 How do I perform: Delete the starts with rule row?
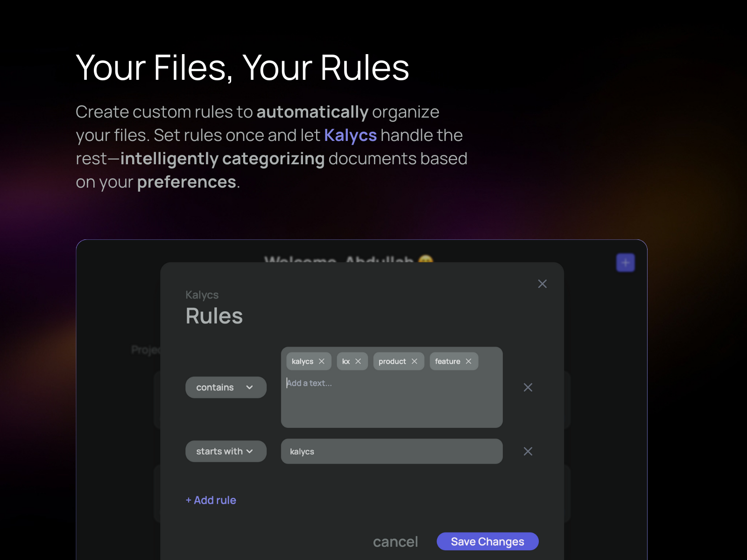(528, 451)
